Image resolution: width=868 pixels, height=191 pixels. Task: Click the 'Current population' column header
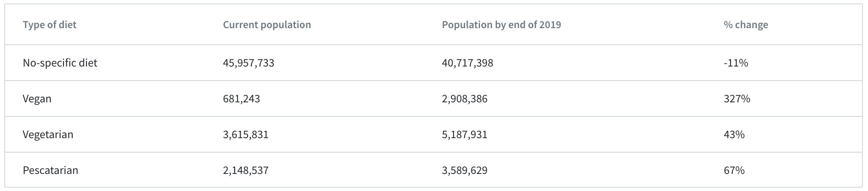click(267, 25)
